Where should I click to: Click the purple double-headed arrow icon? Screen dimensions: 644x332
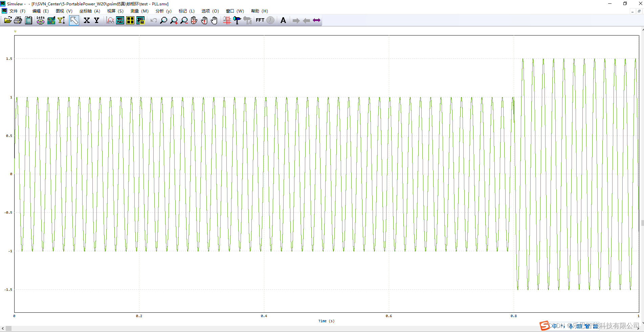pos(316,20)
